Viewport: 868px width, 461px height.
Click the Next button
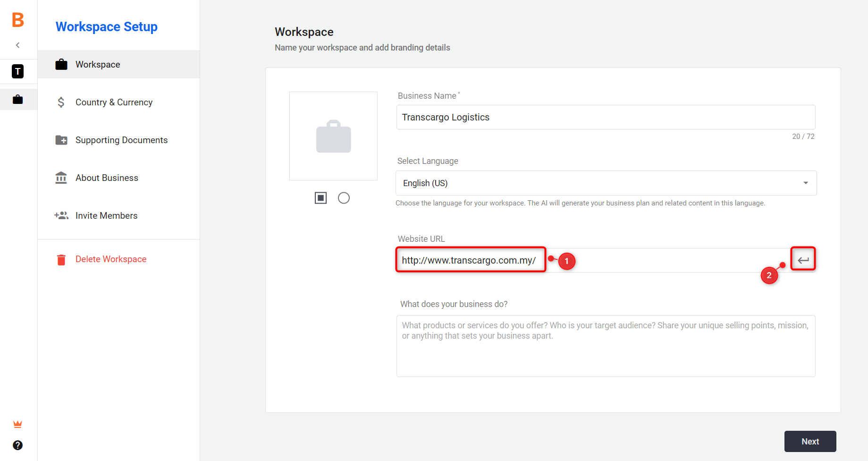[x=810, y=441]
